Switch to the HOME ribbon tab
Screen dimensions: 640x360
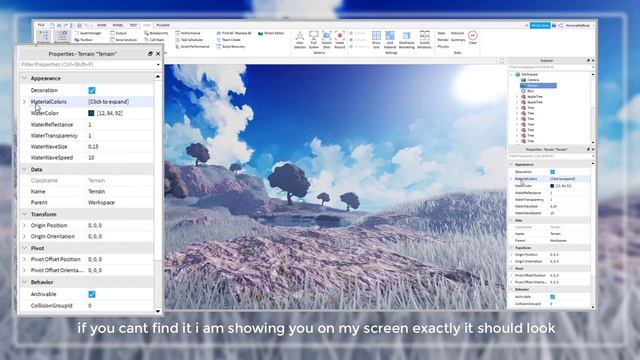(x=102, y=25)
